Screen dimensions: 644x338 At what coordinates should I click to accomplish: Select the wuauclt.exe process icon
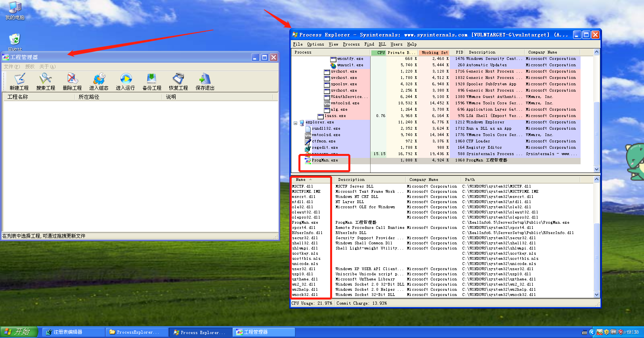pyautogui.click(x=333, y=65)
